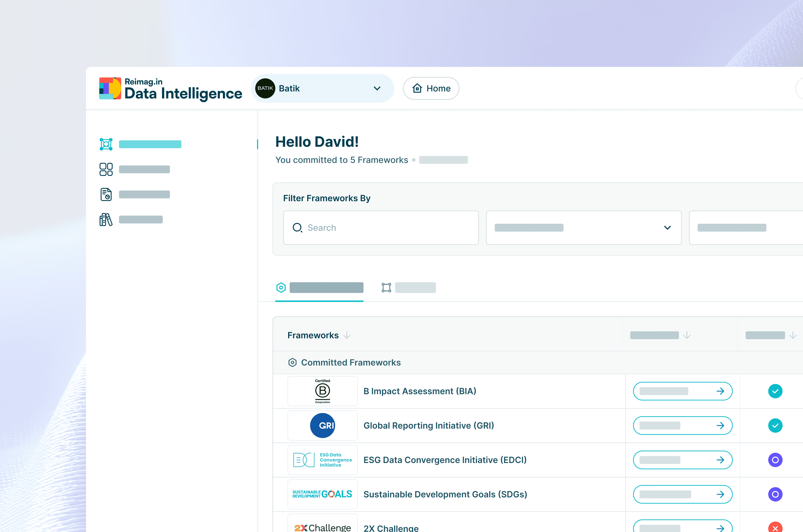Click the Committed Frameworks hexagon icon
The width and height of the screenshot is (803, 532).
[292, 362]
